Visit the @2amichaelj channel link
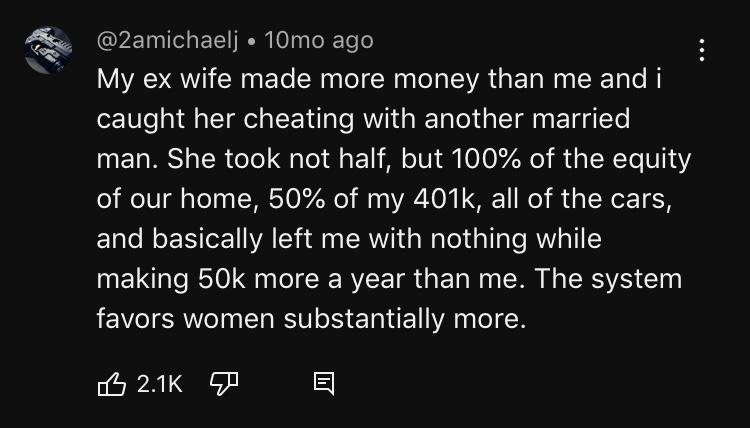The width and height of the screenshot is (750, 428). click(x=172, y=41)
